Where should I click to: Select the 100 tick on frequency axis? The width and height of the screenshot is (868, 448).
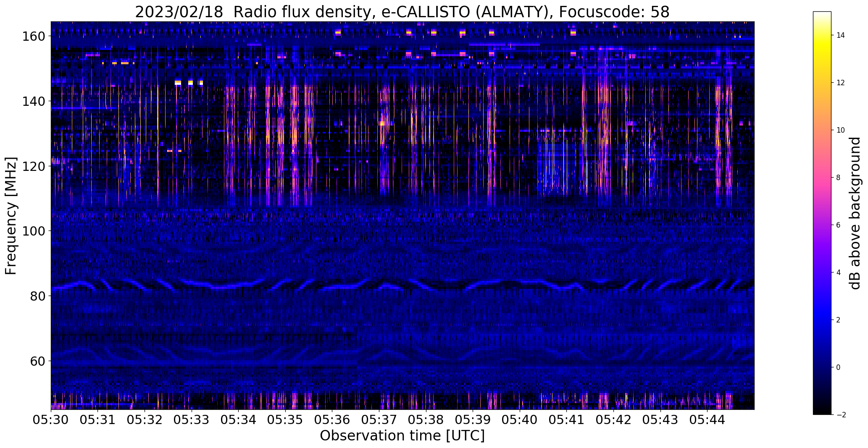coord(33,231)
